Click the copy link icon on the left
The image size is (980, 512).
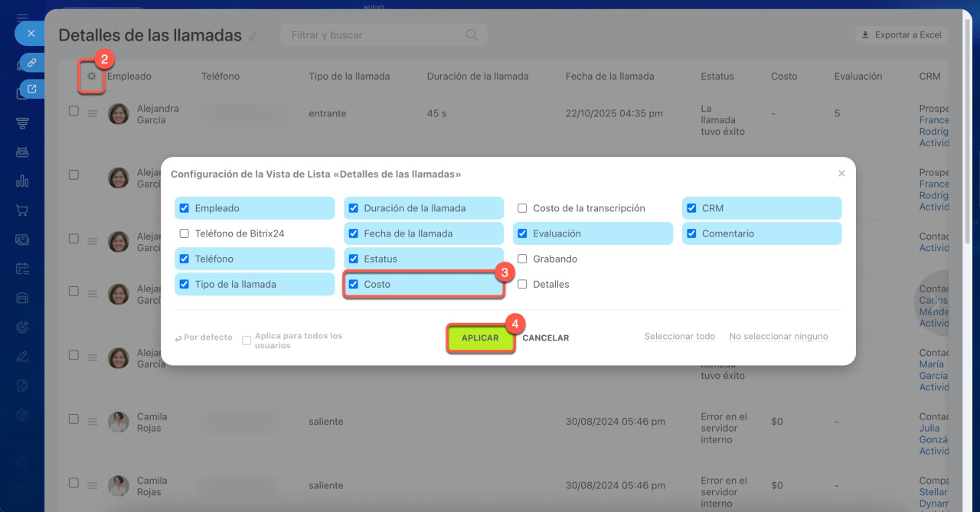click(x=31, y=63)
